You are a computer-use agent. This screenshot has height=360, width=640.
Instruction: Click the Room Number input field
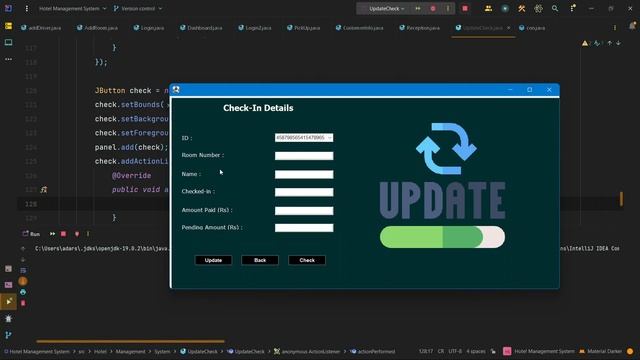click(304, 156)
